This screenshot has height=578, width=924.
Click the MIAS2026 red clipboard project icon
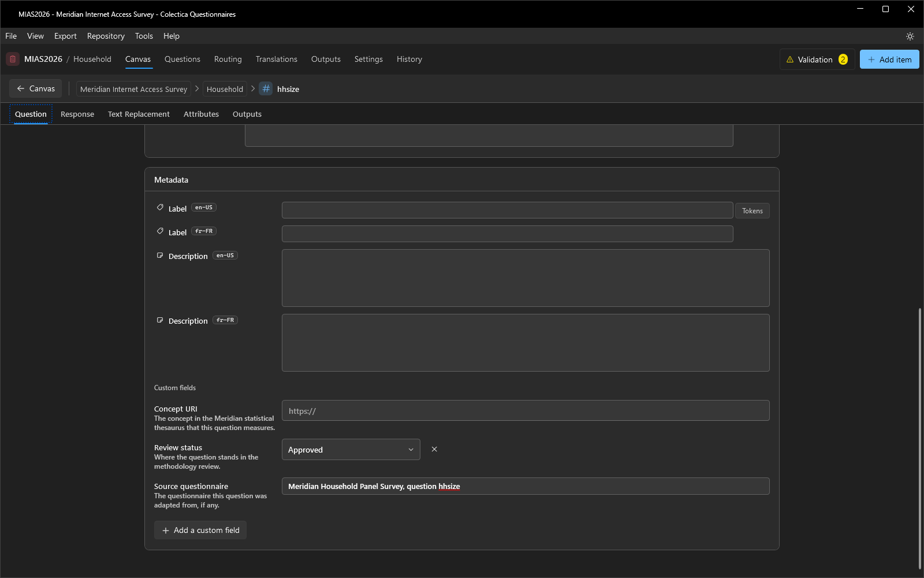[13, 59]
